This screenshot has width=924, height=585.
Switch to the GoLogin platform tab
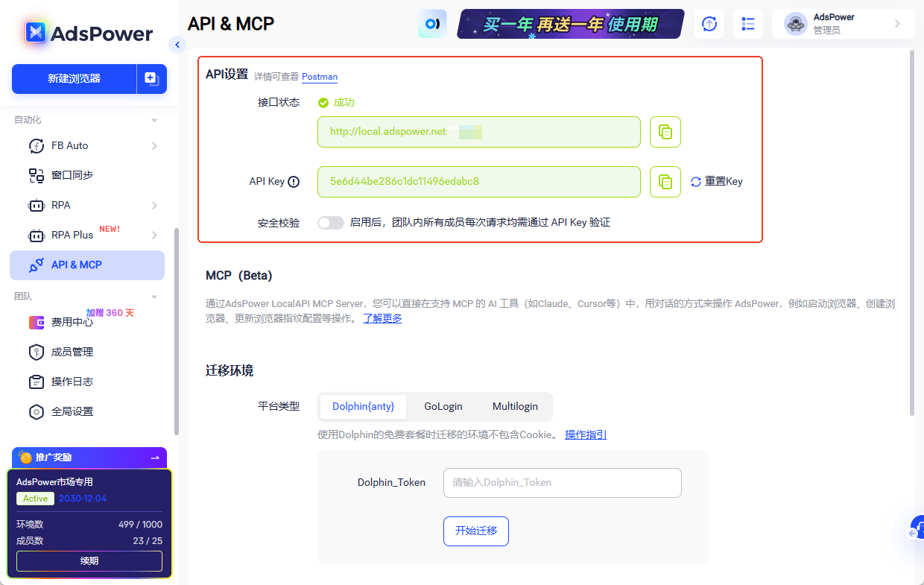443,406
